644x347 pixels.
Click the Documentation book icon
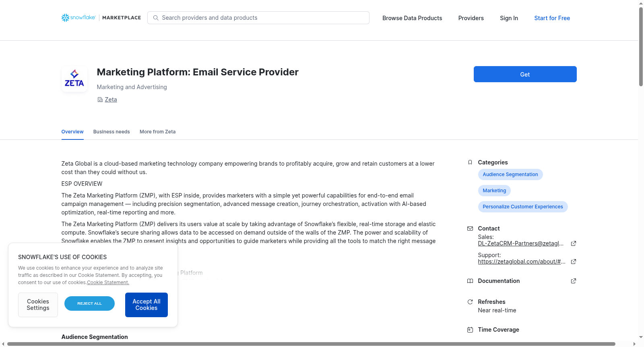(x=470, y=281)
